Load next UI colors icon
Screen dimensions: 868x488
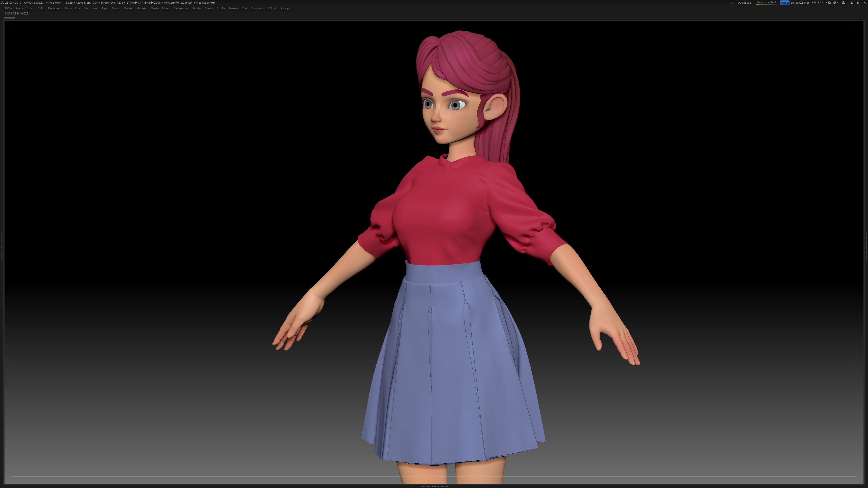click(x=821, y=3)
